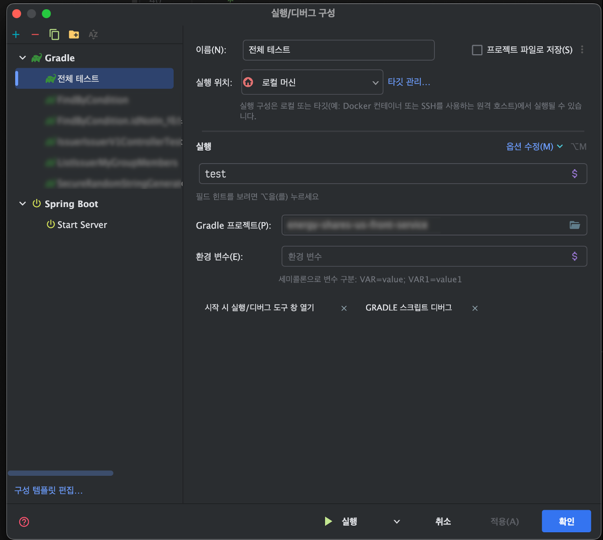Open the more options menu beside 프로젝트 파일로 저장
The width and height of the screenshot is (603, 540).
point(582,50)
